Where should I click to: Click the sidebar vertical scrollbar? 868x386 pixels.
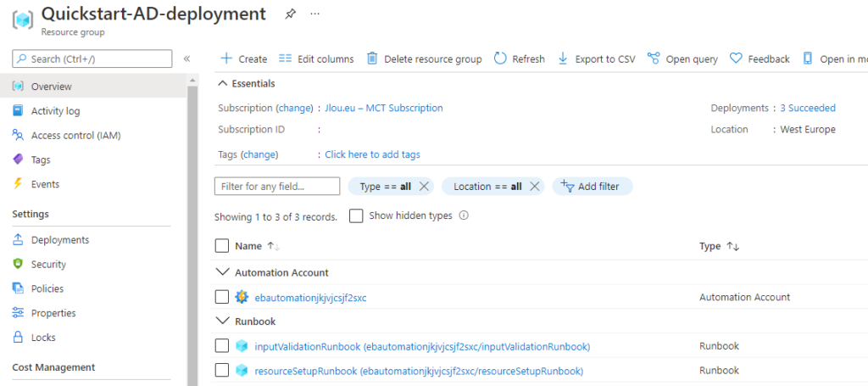(x=193, y=235)
